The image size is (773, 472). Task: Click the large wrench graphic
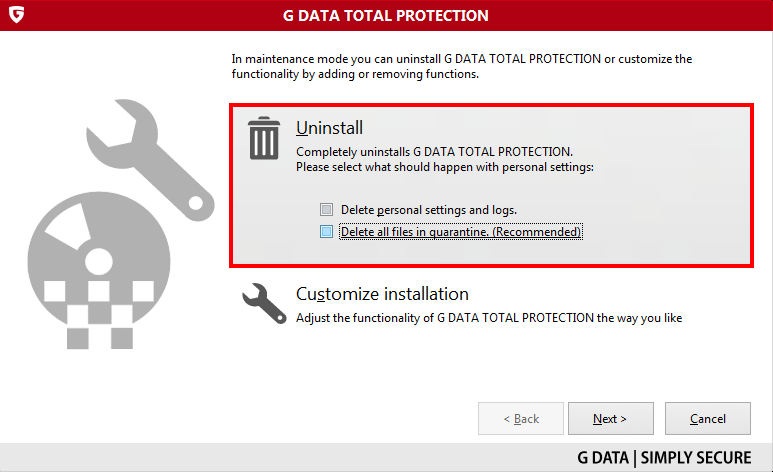click(x=150, y=159)
